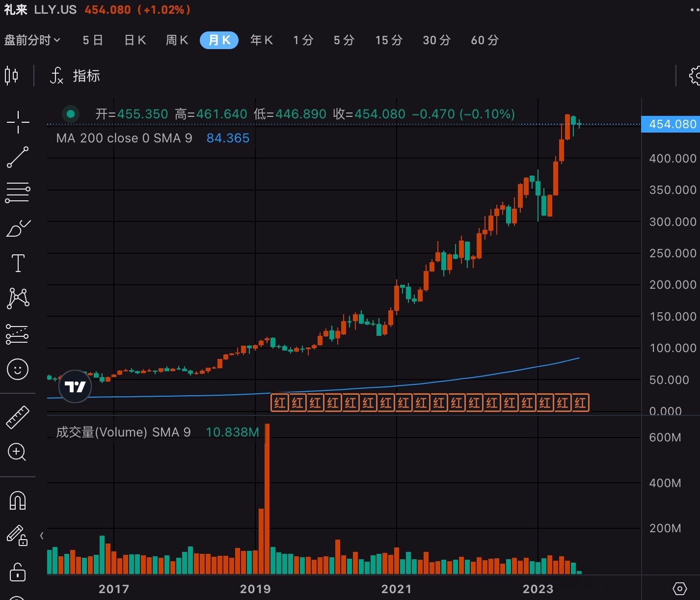The height and width of the screenshot is (600, 700).
Task: Open the hexagon settings icon at chart corner
Action: tap(679, 589)
